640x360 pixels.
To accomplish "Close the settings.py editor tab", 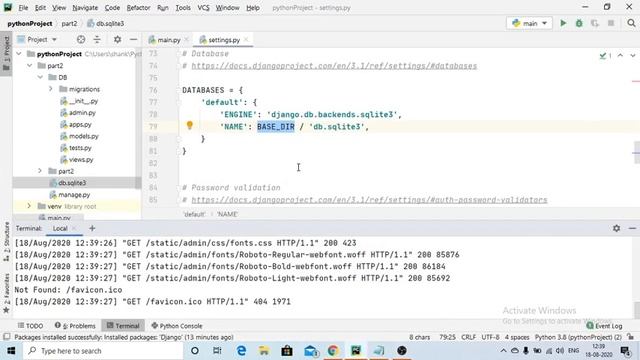I will coord(246,40).
